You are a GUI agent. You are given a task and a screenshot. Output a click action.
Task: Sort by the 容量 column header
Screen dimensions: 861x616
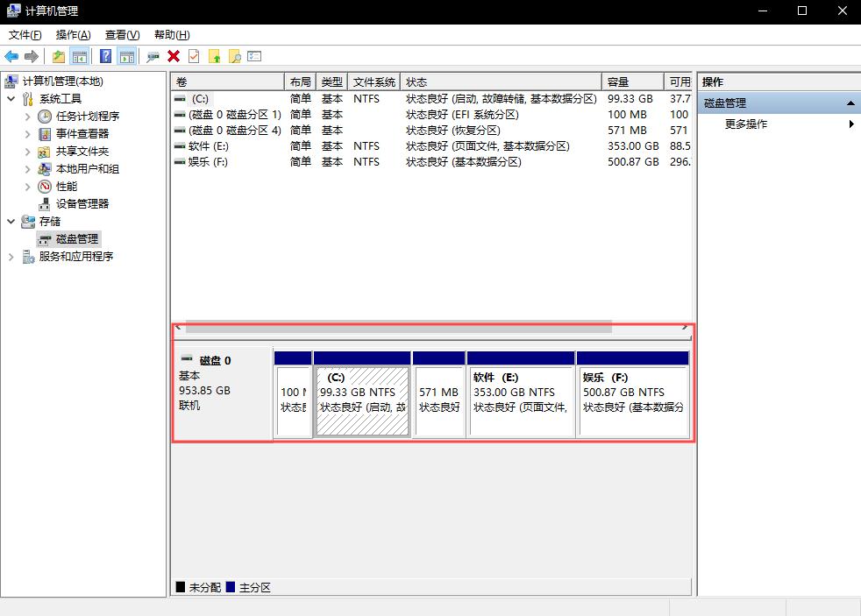[631, 81]
